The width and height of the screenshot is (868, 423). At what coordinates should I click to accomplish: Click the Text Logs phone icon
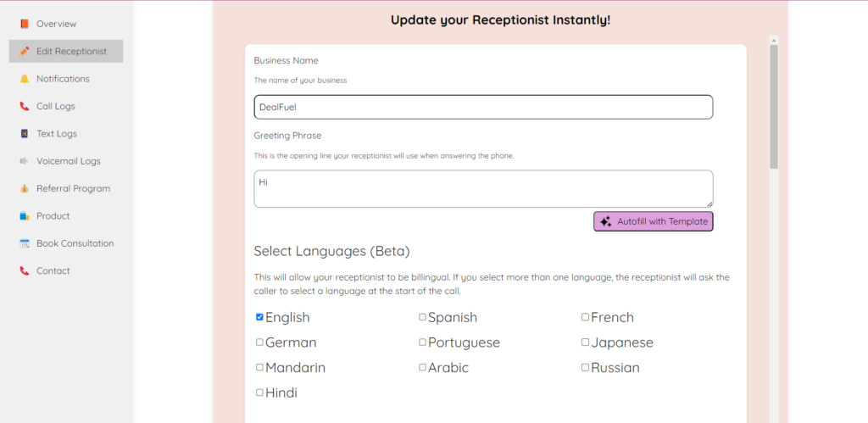[x=25, y=134]
